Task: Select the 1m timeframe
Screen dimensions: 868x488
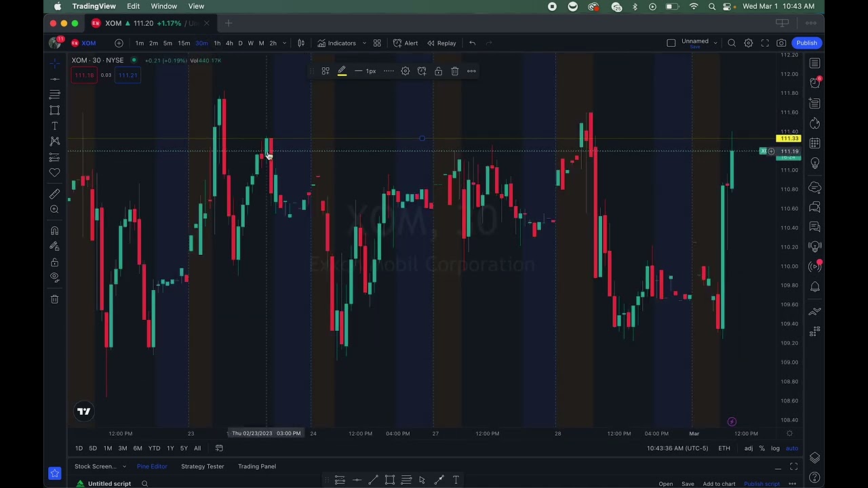Action: [139, 43]
